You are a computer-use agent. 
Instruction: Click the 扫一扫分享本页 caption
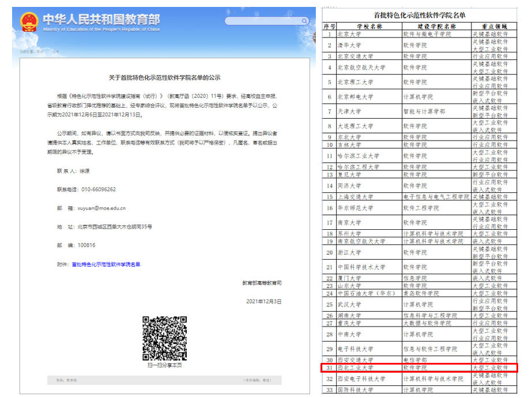(165, 366)
